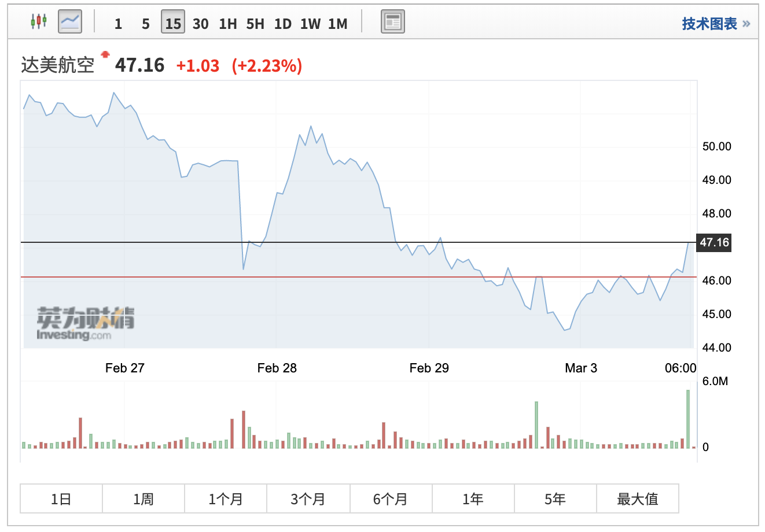
Task: Click the 45.00 price axis label
Action: tap(717, 315)
